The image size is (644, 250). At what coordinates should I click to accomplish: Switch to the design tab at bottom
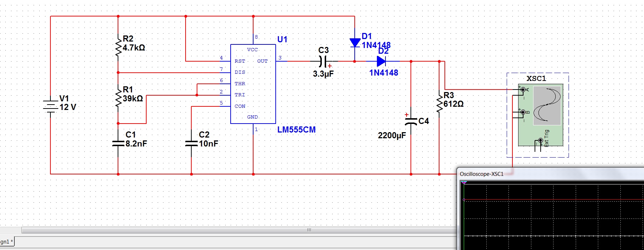(x=7, y=242)
